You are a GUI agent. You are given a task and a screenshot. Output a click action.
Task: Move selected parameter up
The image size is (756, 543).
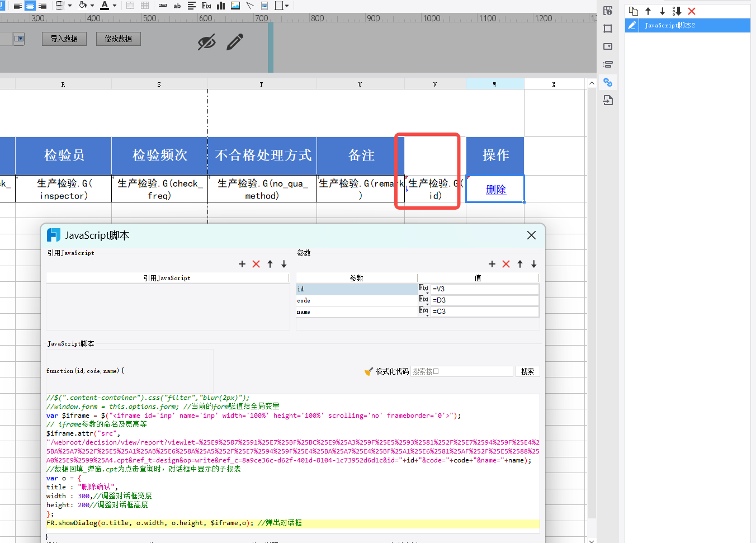point(520,264)
